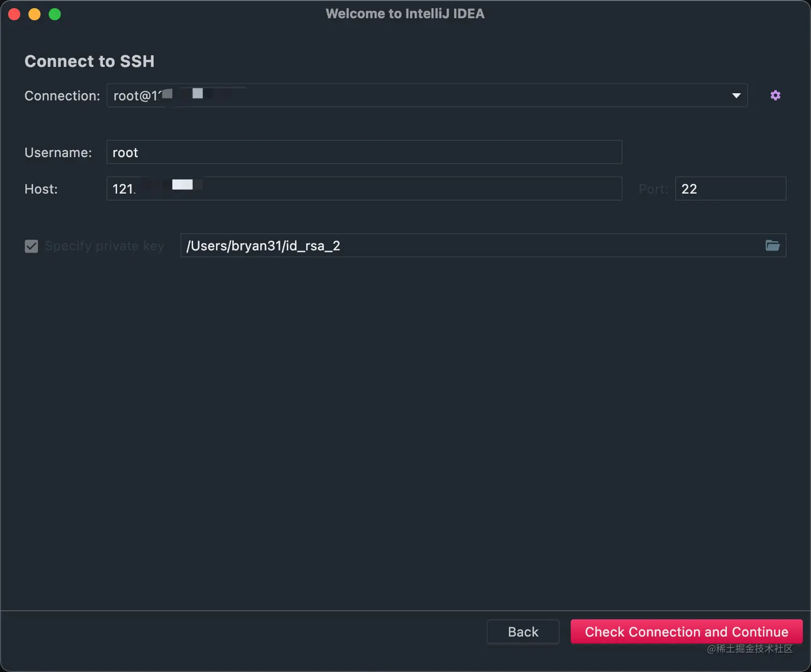The image size is (811, 672).
Task: Minimize the window using yellow button
Action: 34,14
